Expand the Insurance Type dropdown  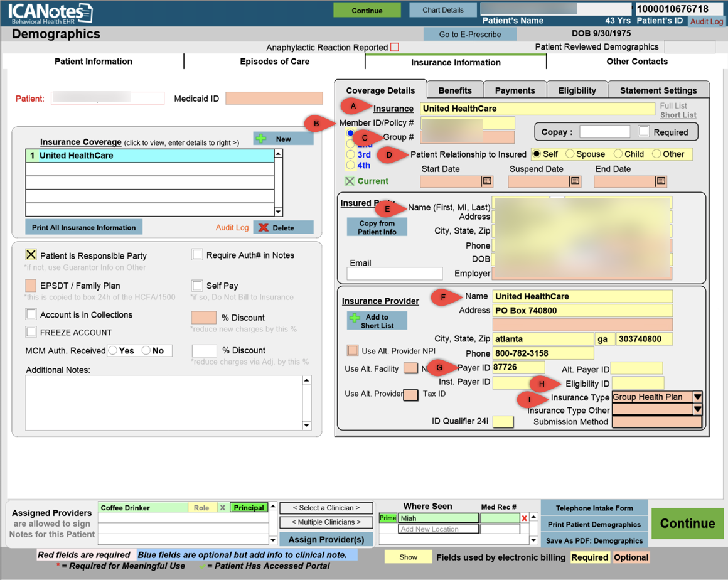[697, 397]
